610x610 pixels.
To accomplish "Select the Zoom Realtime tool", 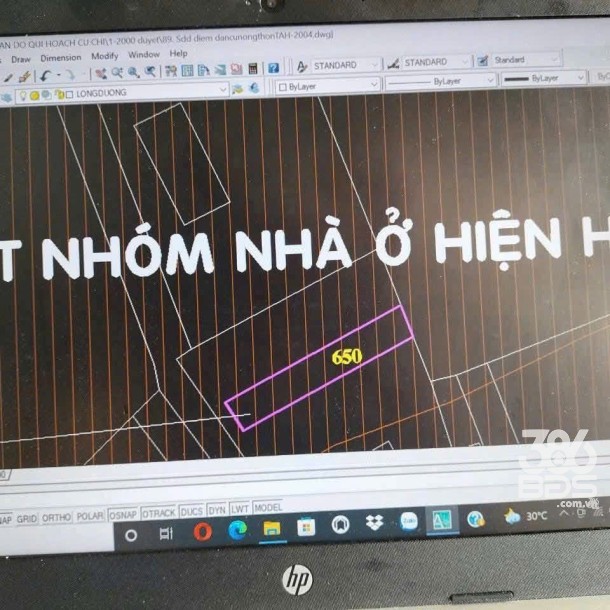I will coord(117,72).
